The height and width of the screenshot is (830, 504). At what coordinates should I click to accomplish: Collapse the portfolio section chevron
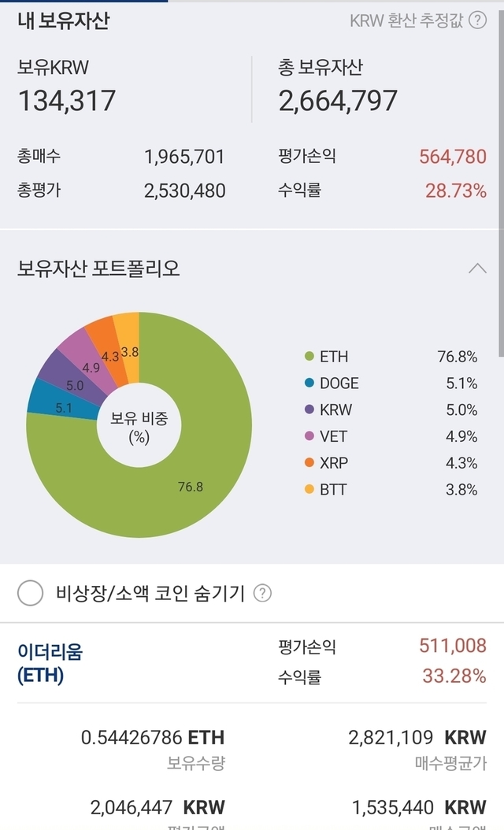477,269
